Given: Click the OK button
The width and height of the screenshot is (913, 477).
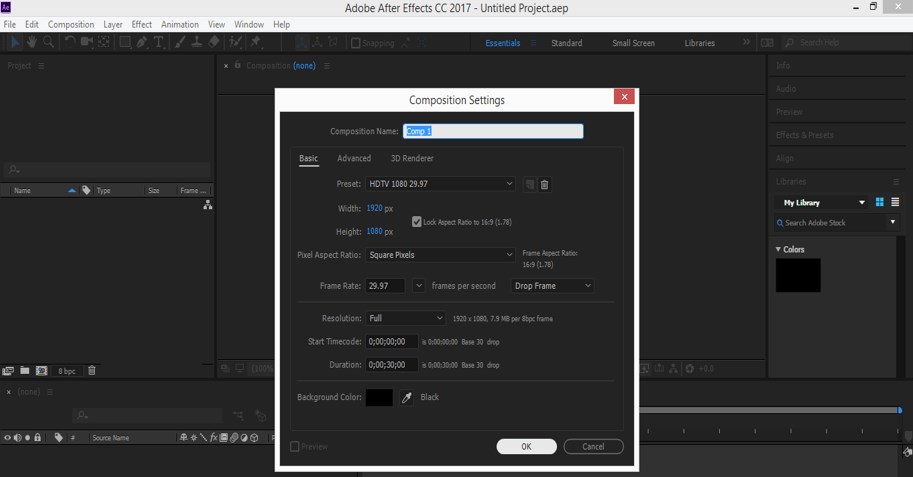Looking at the screenshot, I should click(526, 447).
